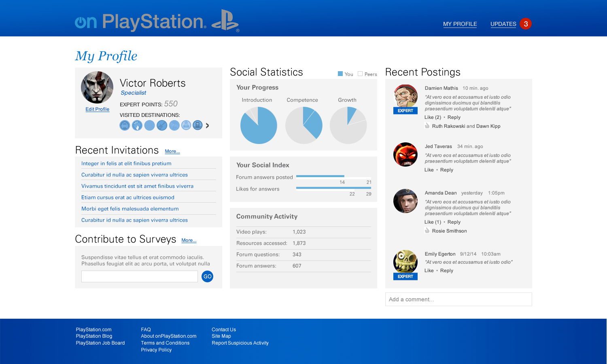The image size is (607, 364).
Task: Open Site Map footer link
Action: click(x=221, y=336)
